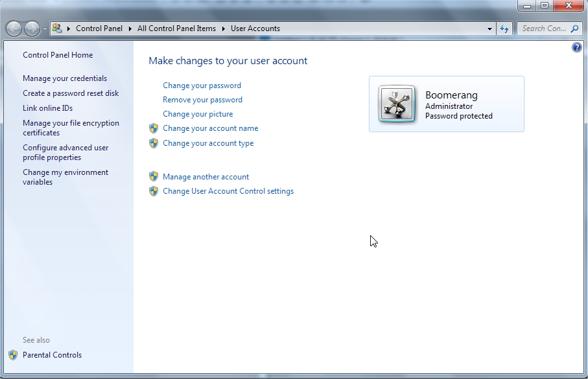The width and height of the screenshot is (588, 379).
Task: Open Manage your credentials
Action: pos(65,78)
